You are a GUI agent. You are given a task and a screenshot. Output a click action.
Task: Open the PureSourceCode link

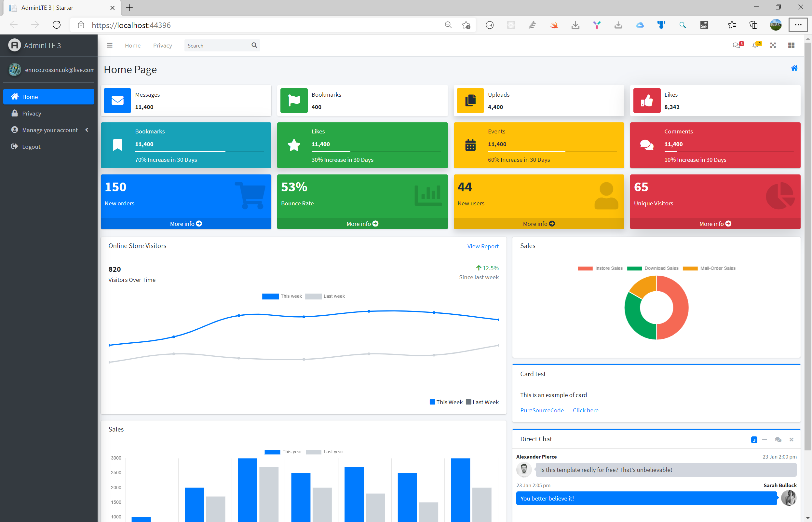[542, 410]
